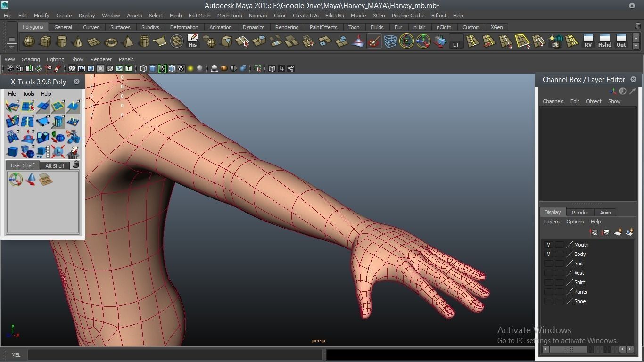Click trash icon beside Alt Shelf tab
The image size is (644, 362).
(76, 165)
